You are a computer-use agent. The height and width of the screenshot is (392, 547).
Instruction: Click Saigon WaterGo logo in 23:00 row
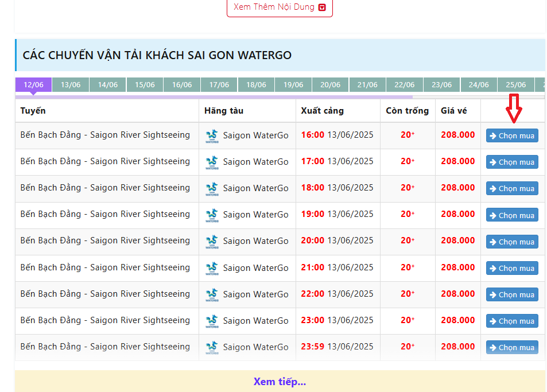click(x=212, y=321)
